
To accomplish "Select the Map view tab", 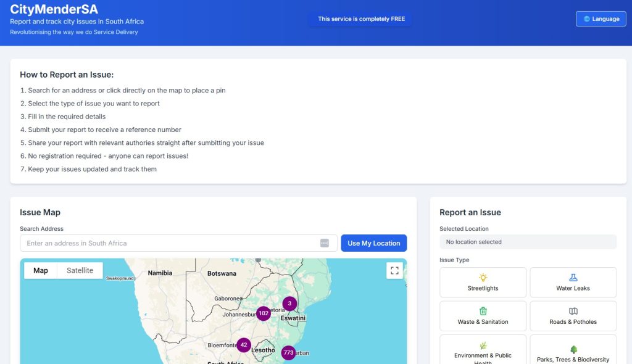I will (41, 270).
